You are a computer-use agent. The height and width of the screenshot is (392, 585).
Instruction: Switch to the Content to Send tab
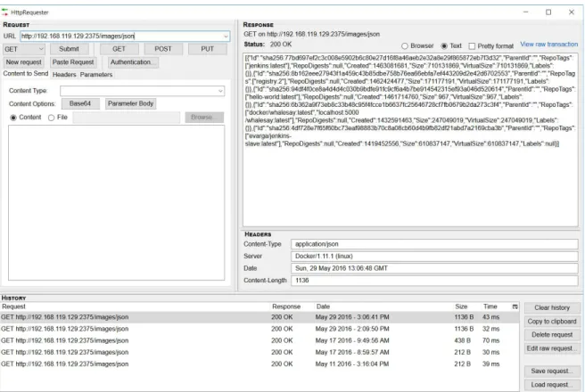pyautogui.click(x=26, y=74)
